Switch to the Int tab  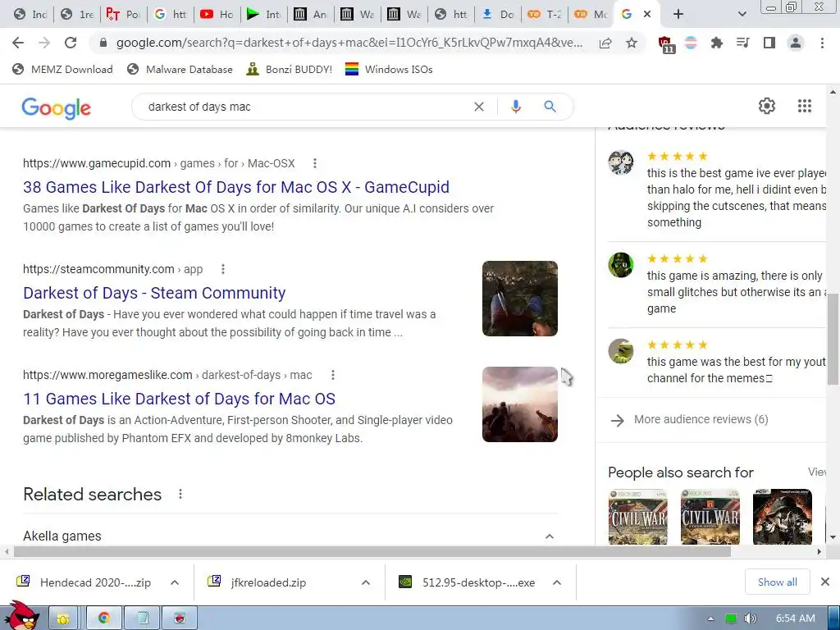(264, 15)
